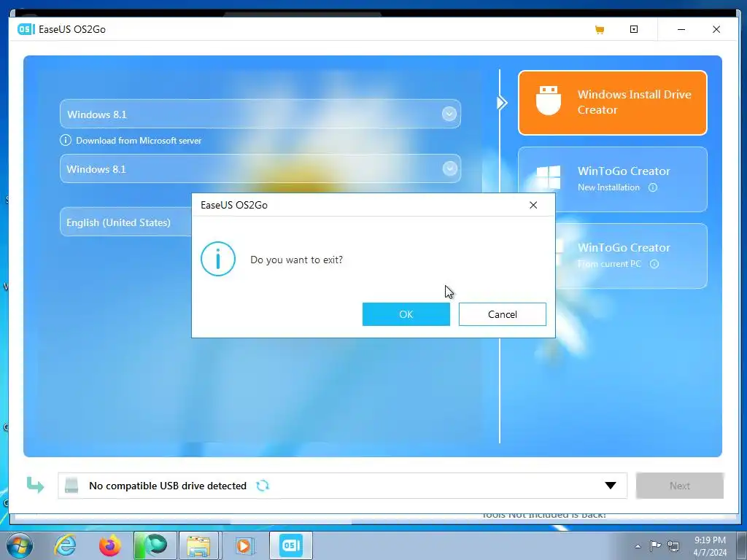Open the clock showing 9:19 PM

pyautogui.click(x=710, y=545)
